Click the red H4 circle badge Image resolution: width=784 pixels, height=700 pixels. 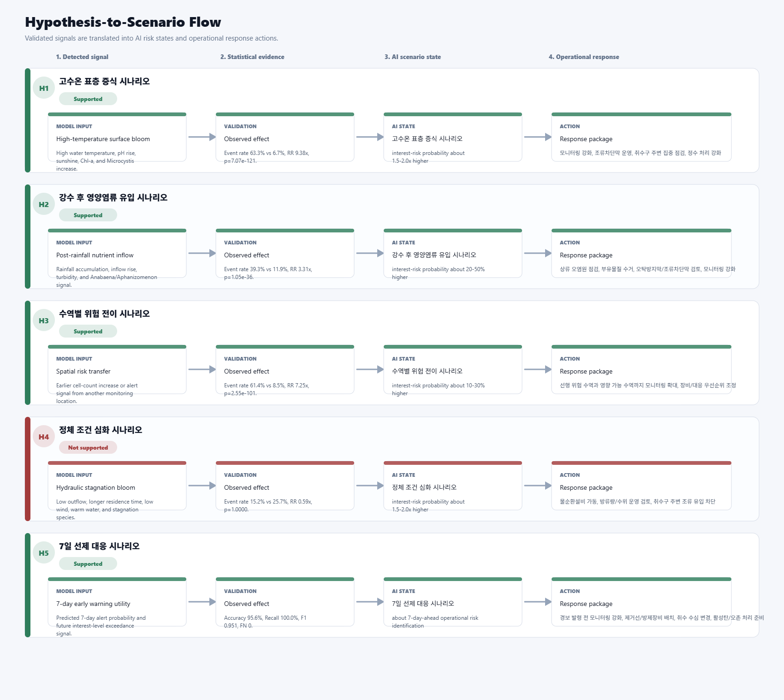click(x=44, y=437)
